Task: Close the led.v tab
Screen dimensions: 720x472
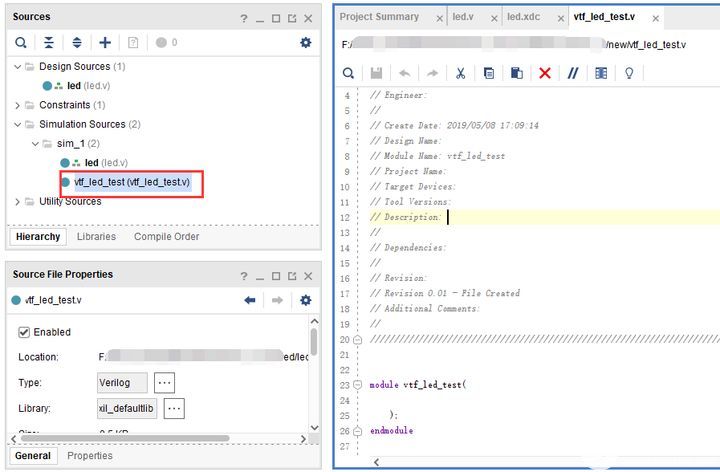Action: pyautogui.click(x=494, y=18)
